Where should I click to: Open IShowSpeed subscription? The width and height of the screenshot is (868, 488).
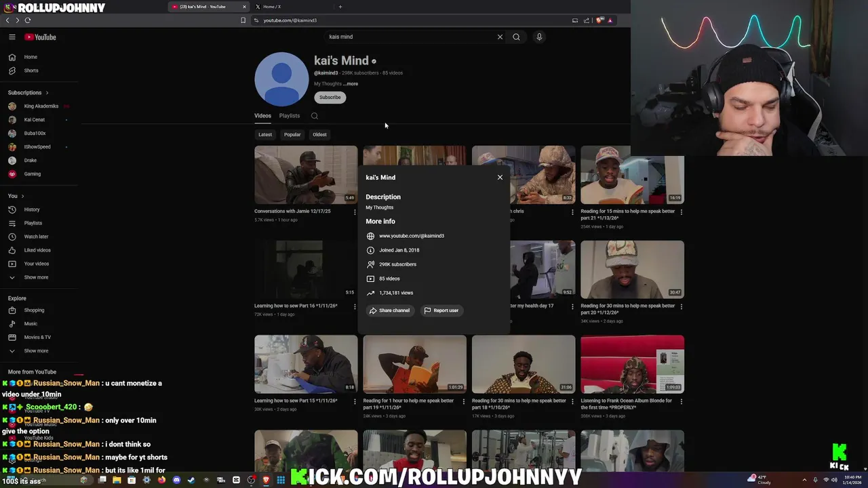(39, 147)
